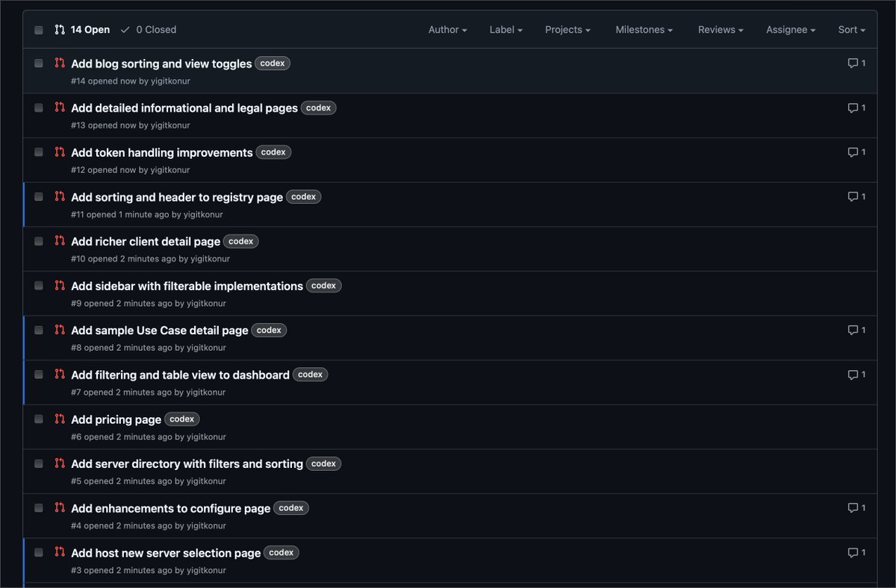Select checkbox for Add pricing page PR
Viewport: 896px width, 588px height.
coord(39,419)
